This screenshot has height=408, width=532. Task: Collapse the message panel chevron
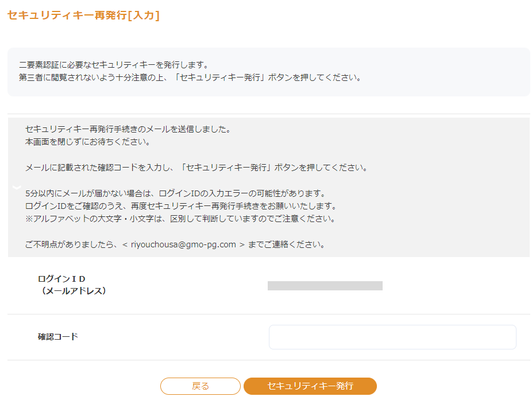(17, 186)
